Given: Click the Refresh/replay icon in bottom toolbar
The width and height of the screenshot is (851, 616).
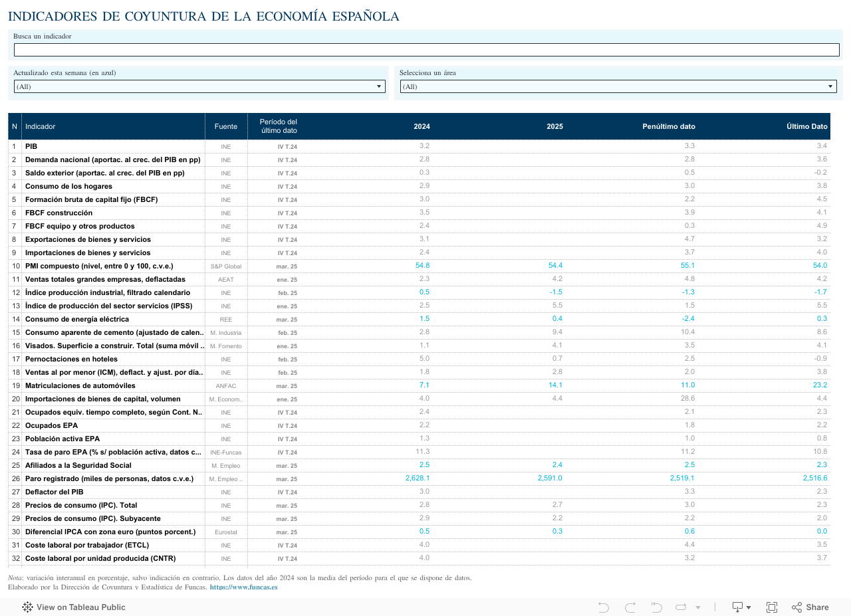Looking at the screenshot, I should (681, 607).
